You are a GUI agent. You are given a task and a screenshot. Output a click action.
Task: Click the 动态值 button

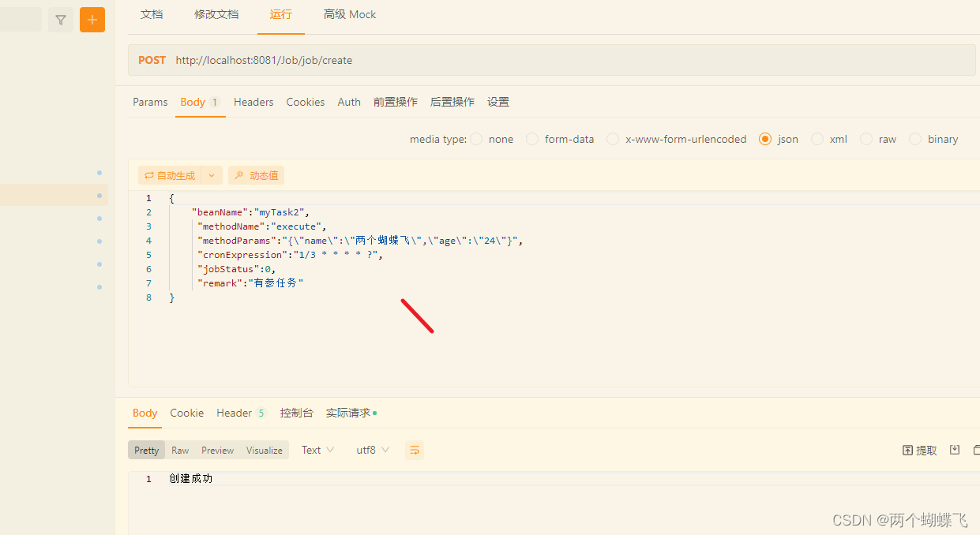click(x=257, y=175)
